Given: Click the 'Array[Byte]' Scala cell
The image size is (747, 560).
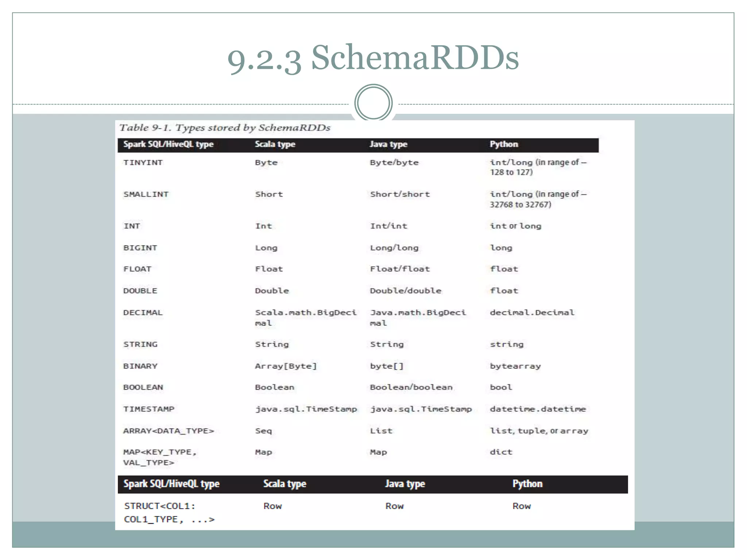Looking at the screenshot, I should [286, 366].
